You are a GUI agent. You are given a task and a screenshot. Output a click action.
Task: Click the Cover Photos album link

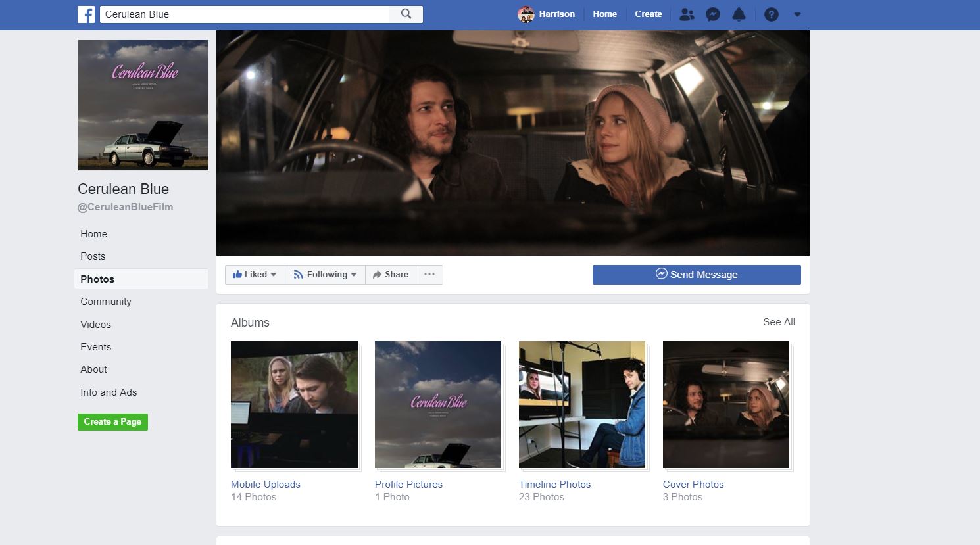click(693, 485)
